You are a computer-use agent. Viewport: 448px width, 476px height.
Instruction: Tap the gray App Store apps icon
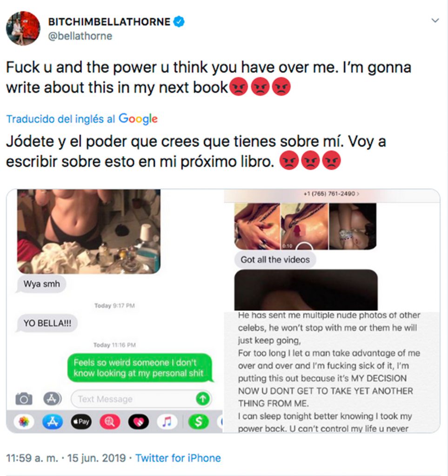(52, 398)
